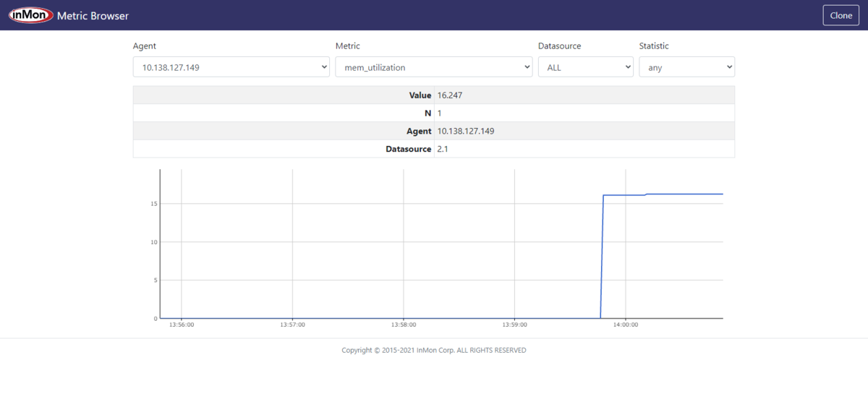Click the Agent field label
Image resolution: width=868 pixels, height=396 pixels.
tap(145, 46)
